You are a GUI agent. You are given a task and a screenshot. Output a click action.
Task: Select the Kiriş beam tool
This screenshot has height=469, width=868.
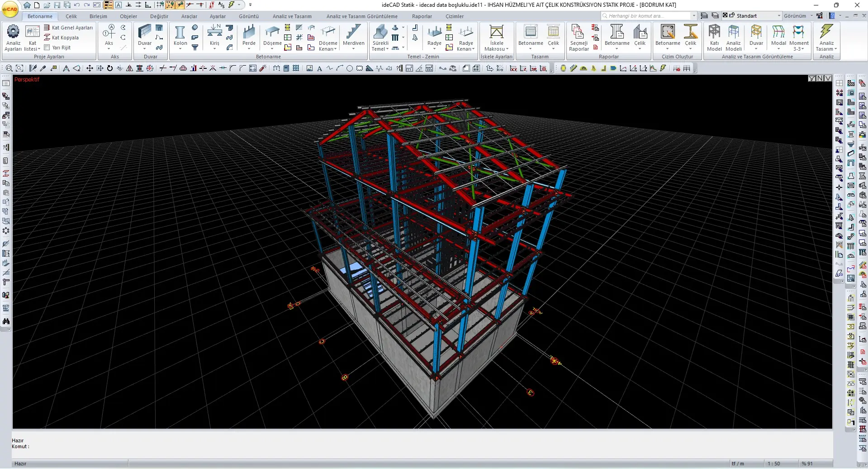point(214,37)
